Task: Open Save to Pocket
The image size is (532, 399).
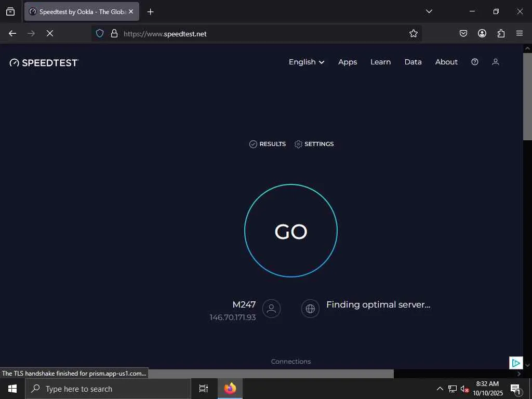Action: [463, 33]
